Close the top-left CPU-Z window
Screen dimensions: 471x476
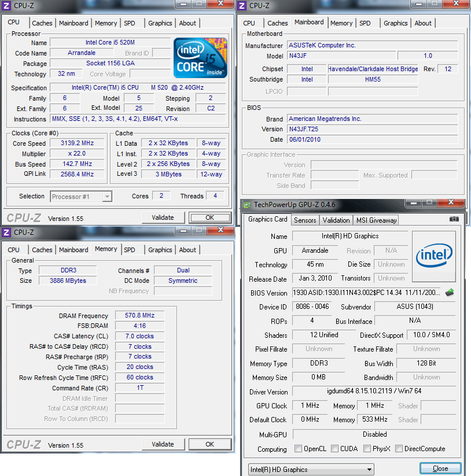pos(221,3)
